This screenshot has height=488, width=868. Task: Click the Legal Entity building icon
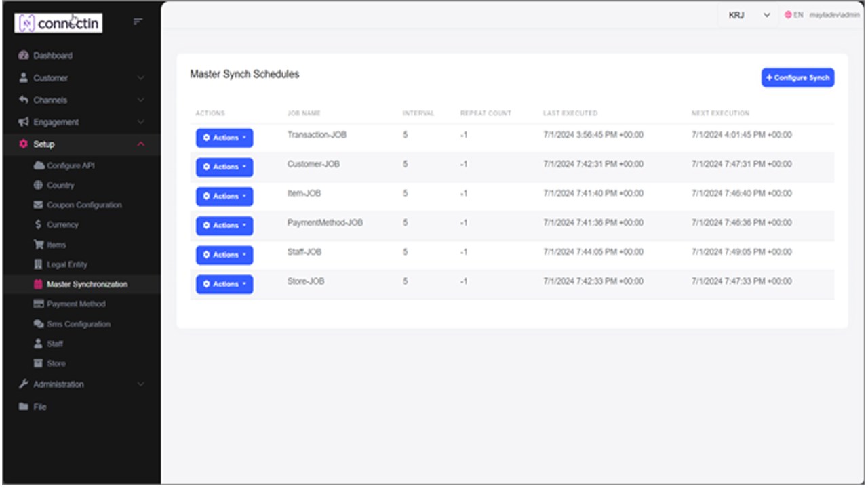(x=38, y=264)
